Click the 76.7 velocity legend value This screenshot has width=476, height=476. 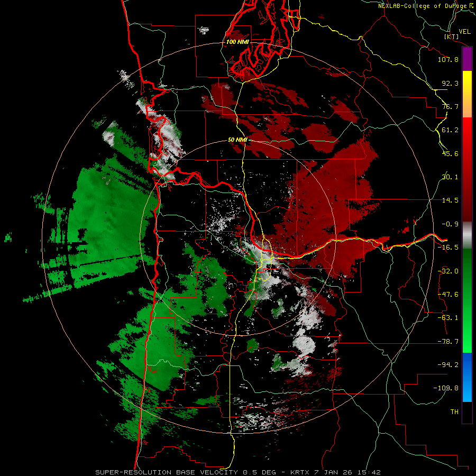(450, 106)
